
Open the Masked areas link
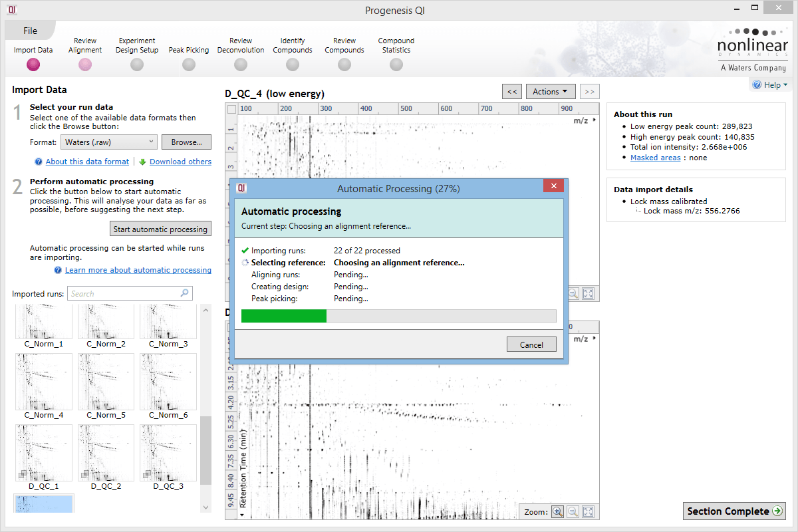[x=655, y=158]
